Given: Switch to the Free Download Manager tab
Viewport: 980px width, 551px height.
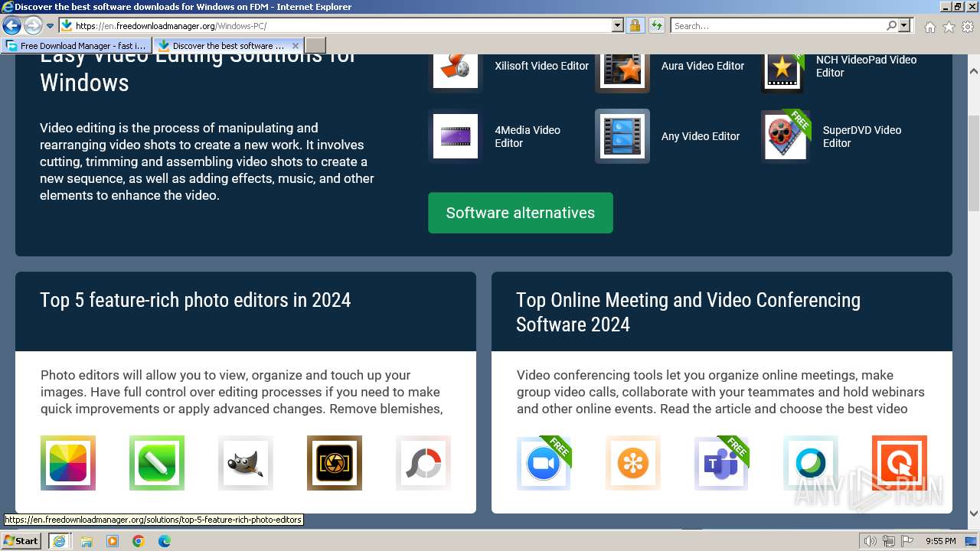Looking at the screenshot, I should point(77,46).
